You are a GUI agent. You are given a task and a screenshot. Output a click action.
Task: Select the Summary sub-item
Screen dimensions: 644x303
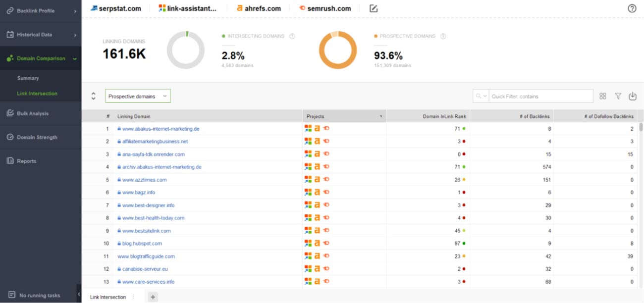pyautogui.click(x=28, y=78)
